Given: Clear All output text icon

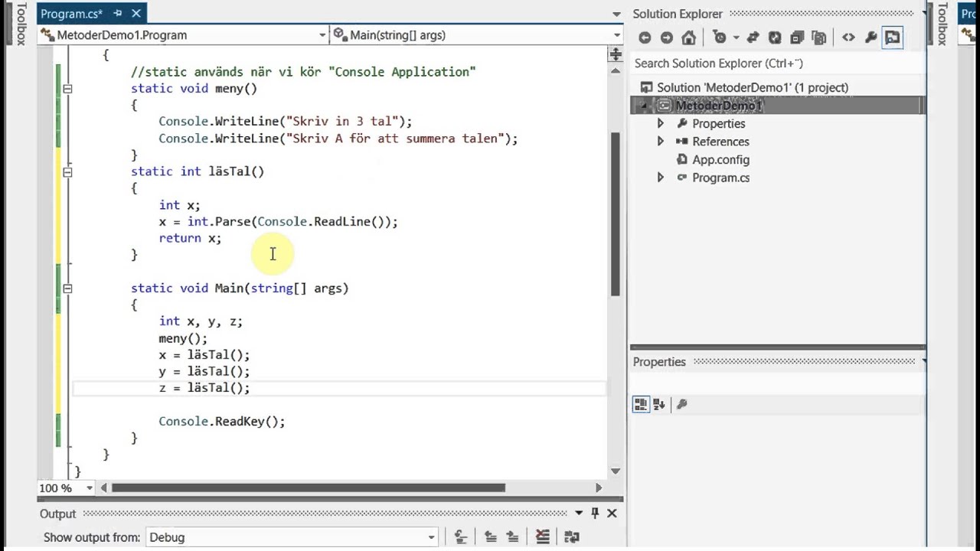Looking at the screenshot, I should [x=542, y=537].
